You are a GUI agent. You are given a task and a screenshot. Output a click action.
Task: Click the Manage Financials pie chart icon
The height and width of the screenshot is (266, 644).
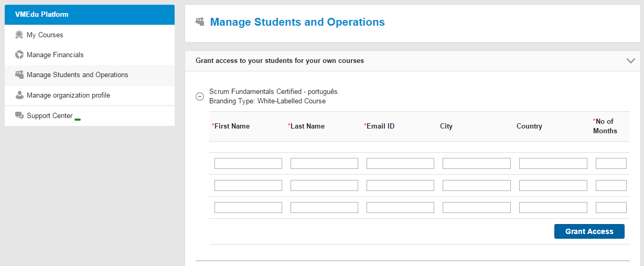tap(19, 55)
